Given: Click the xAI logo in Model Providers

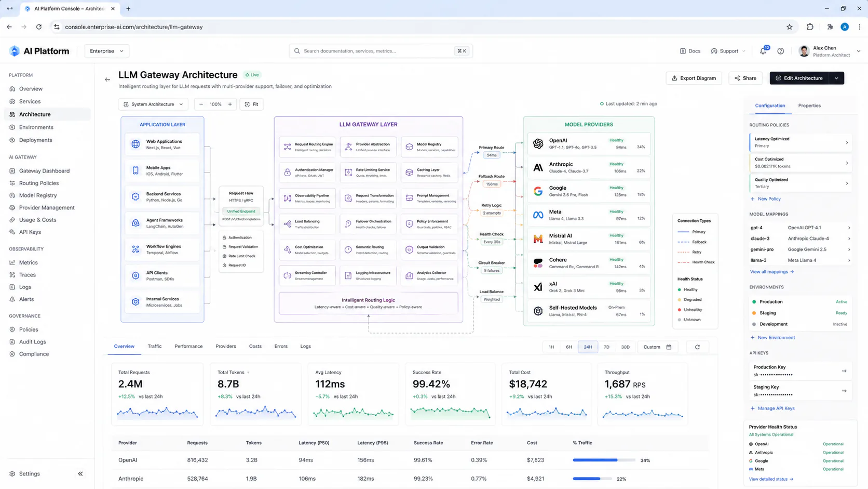Looking at the screenshot, I should (x=538, y=287).
